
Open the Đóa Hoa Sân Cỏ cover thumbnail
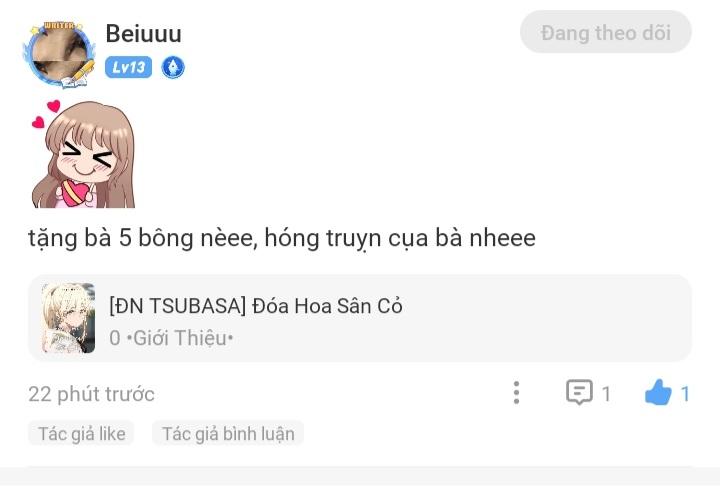tap(68, 318)
